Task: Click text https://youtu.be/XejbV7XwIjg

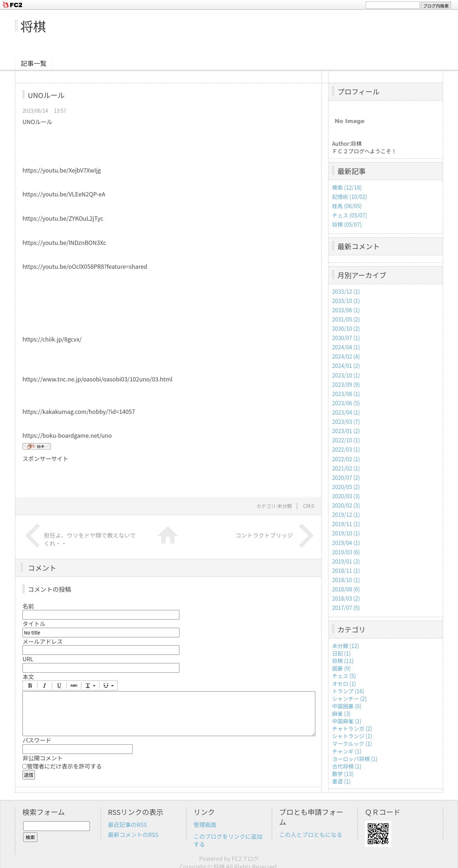Action: [x=62, y=170]
